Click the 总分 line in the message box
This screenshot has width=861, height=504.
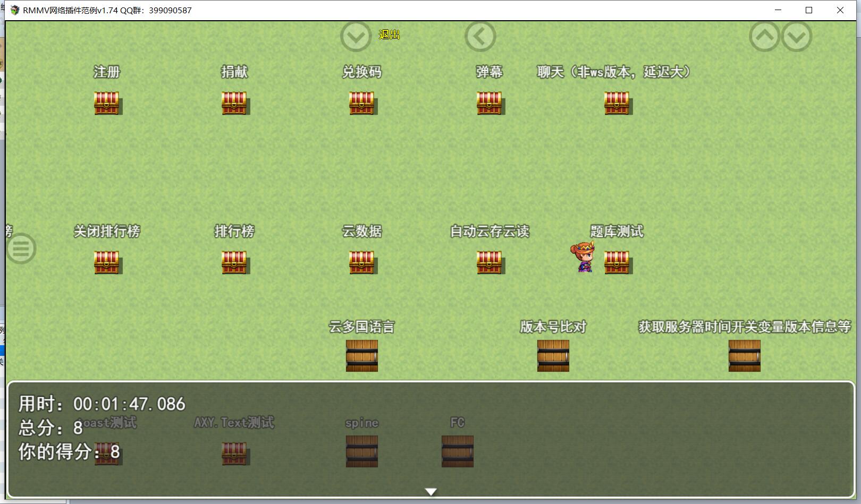click(50, 428)
